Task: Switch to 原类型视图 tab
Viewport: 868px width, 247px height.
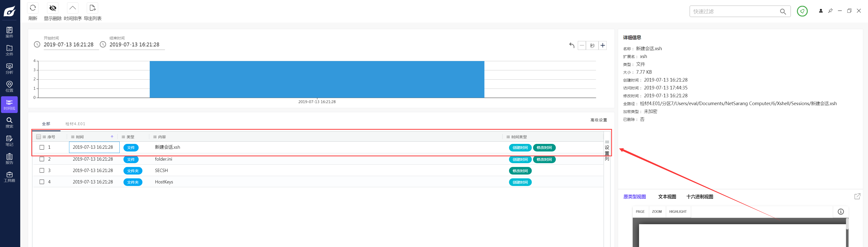Action: pos(634,197)
